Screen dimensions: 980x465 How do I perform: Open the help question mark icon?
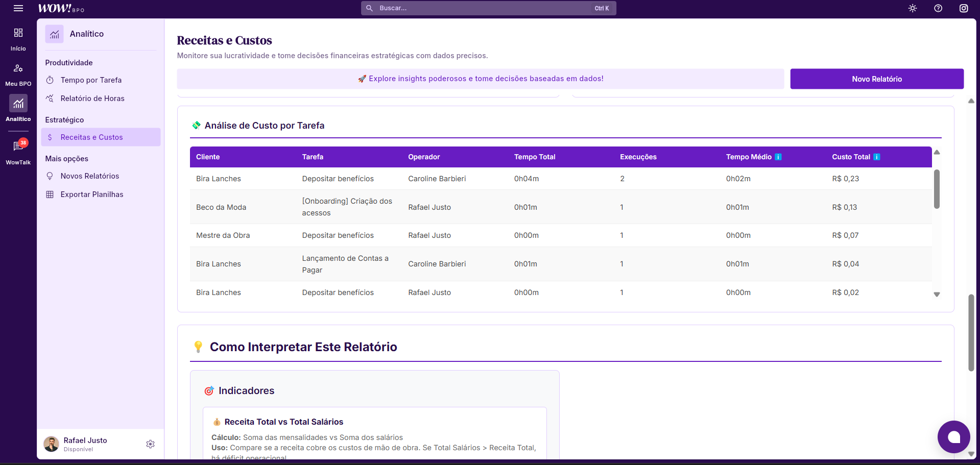click(x=938, y=8)
